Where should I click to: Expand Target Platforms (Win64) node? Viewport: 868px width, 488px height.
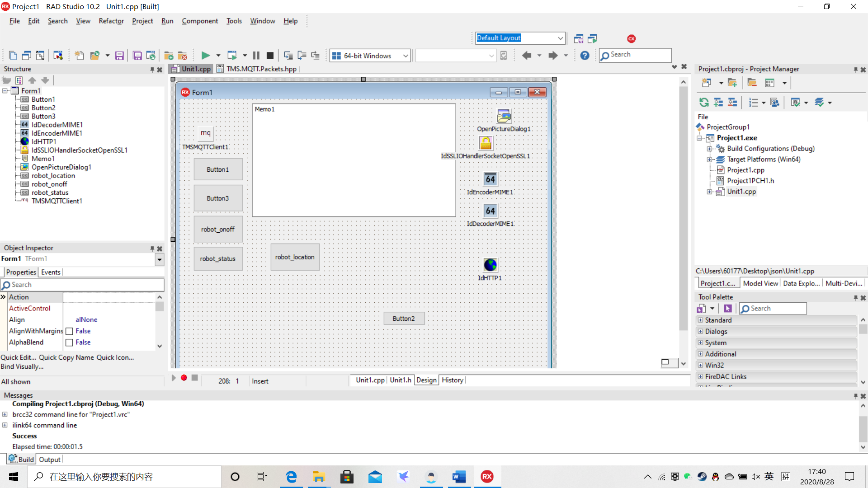coord(709,160)
